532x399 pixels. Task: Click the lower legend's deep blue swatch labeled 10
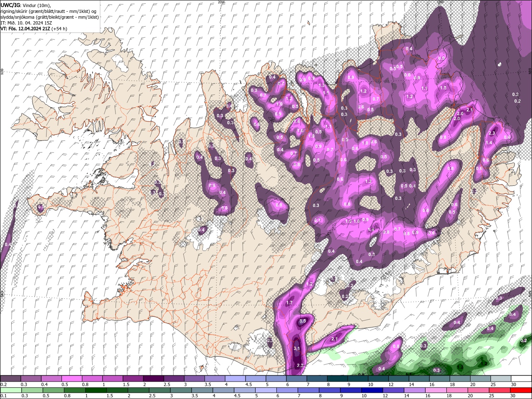(x=372, y=390)
